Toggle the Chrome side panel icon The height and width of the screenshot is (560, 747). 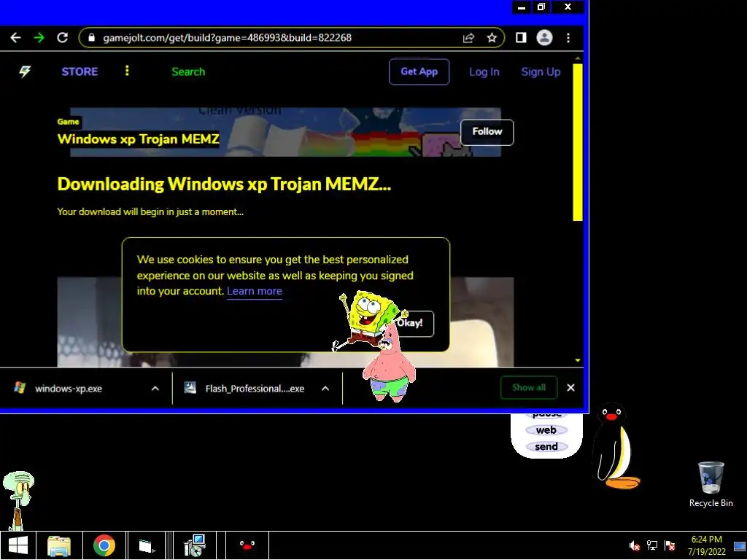pos(521,38)
